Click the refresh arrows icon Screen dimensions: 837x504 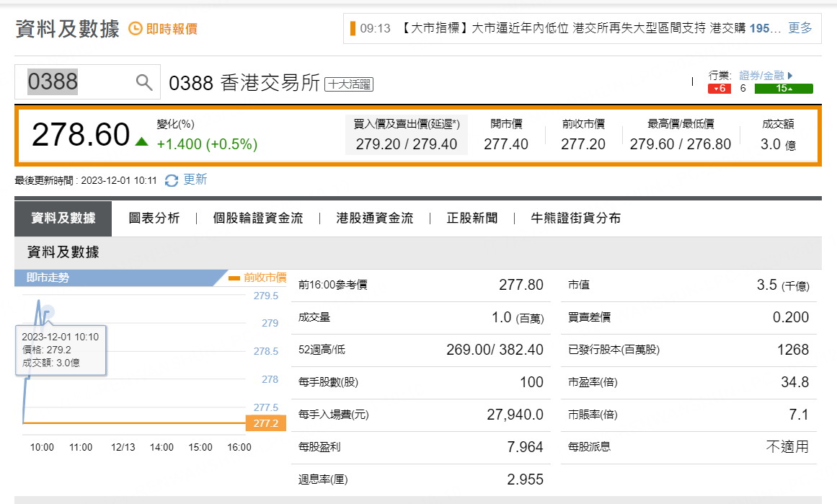(x=172, y=180)
